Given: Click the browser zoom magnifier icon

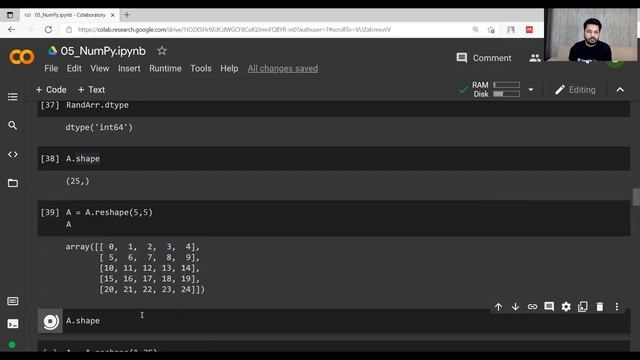Looking at the screenshot, I should tap(476, 29).
